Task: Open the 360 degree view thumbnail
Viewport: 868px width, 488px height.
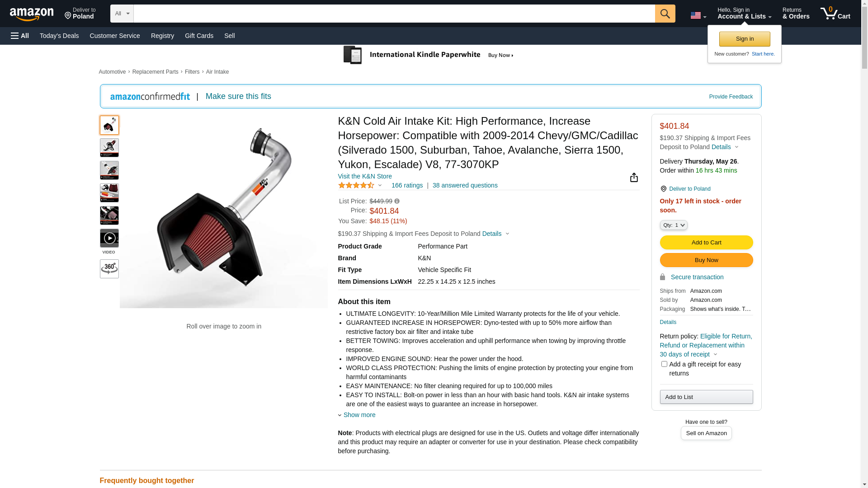Action: coord(109,268)
